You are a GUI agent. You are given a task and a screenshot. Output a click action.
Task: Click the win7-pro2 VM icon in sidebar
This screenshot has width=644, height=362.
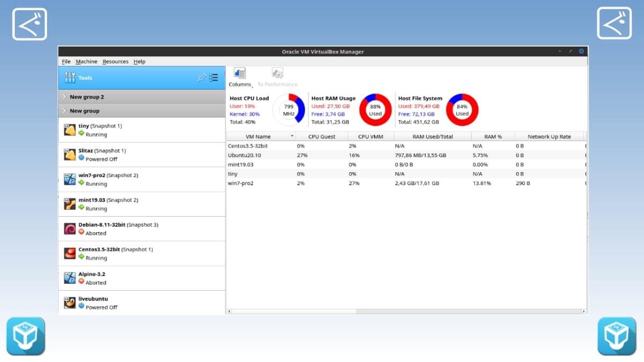pyautogui.click(x=70, y=180)
